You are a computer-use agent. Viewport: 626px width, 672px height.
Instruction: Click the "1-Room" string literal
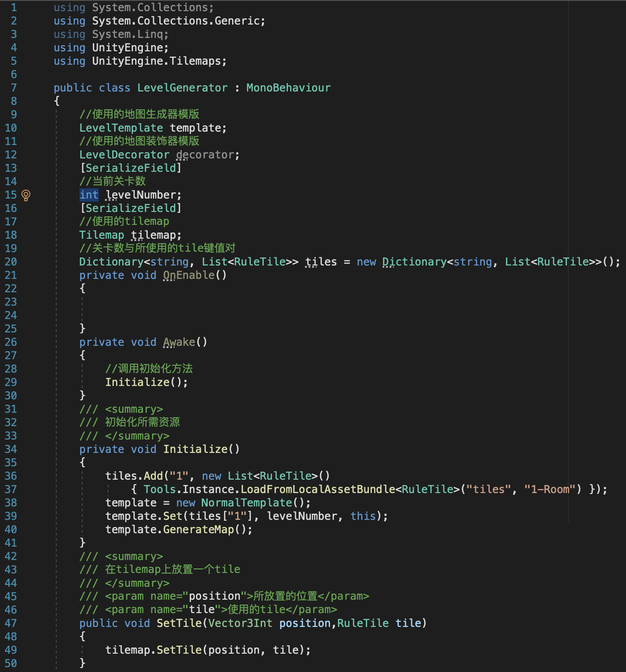pyautogui.click(x=550, y=489)
